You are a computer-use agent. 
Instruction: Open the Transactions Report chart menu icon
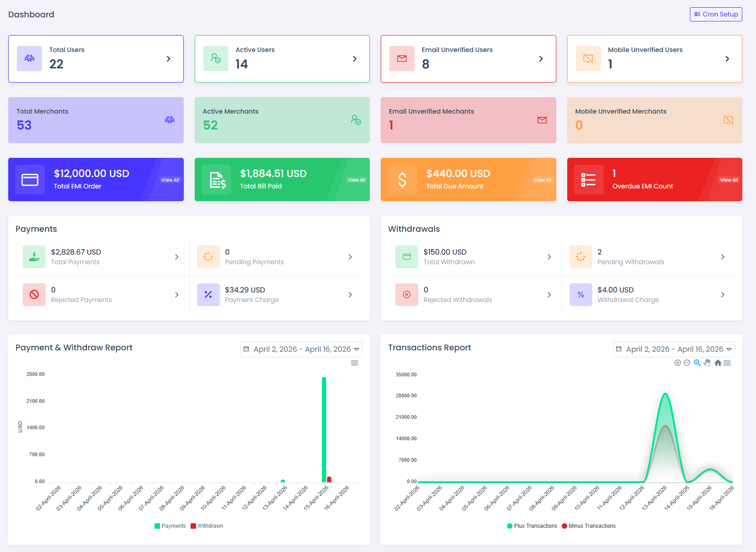click(x=727, y=363)
